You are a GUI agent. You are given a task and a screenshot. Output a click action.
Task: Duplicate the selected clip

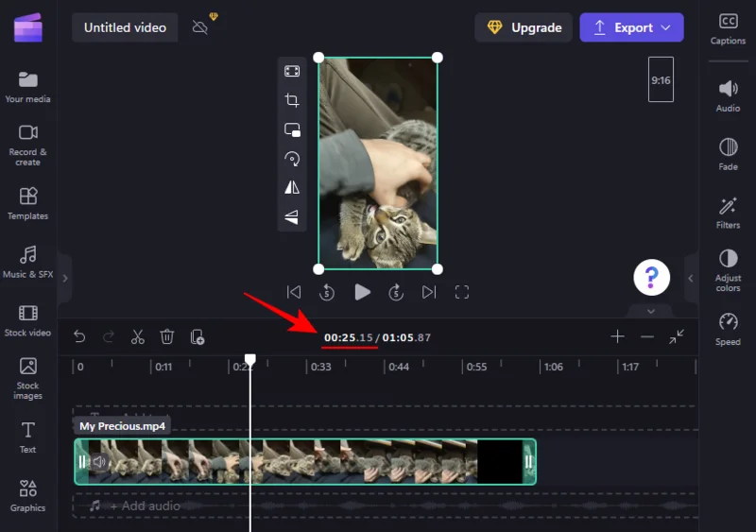click(198, 336)
